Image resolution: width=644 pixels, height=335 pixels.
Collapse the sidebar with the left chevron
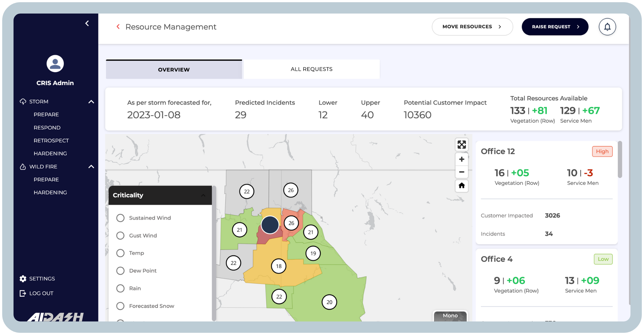click(87, 23)
